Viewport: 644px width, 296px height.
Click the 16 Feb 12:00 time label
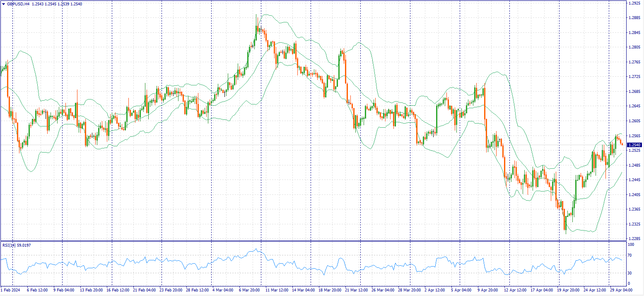coord(117,290)
